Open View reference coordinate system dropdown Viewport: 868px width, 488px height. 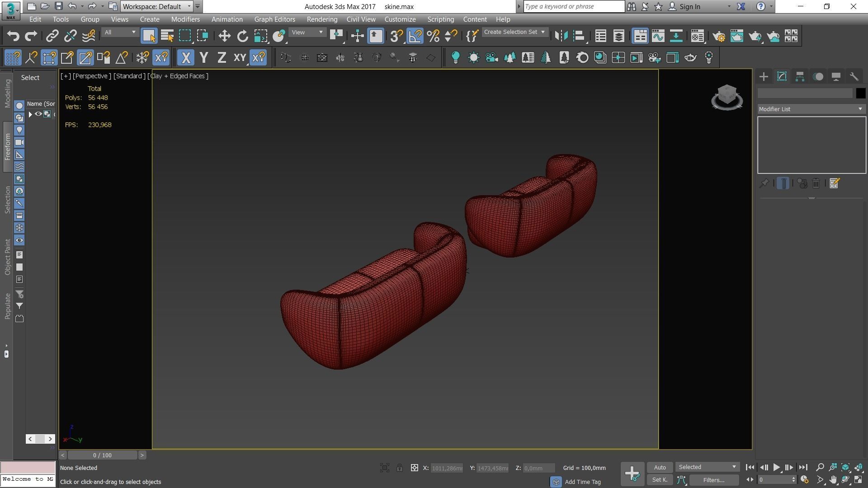(x=307, y=33)
